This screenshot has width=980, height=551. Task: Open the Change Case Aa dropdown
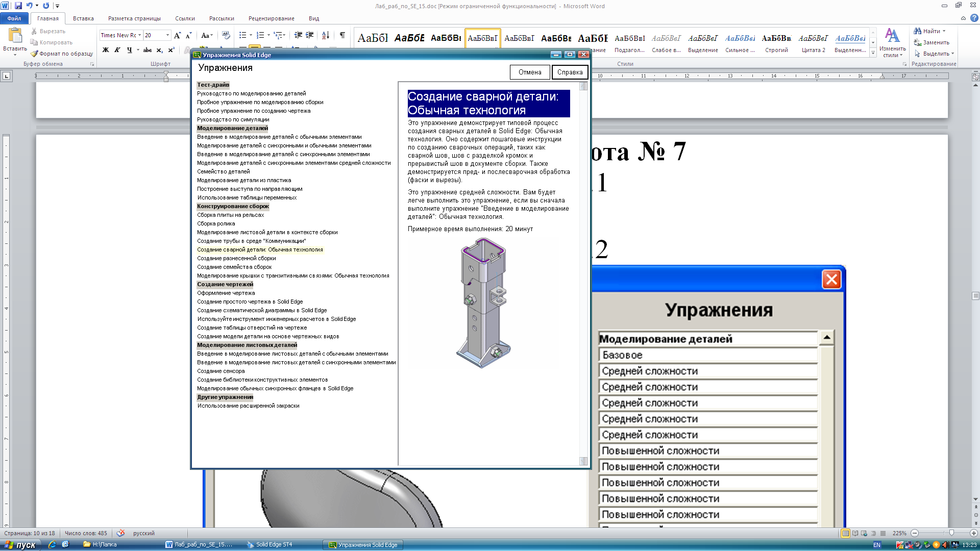click(206, 35)
